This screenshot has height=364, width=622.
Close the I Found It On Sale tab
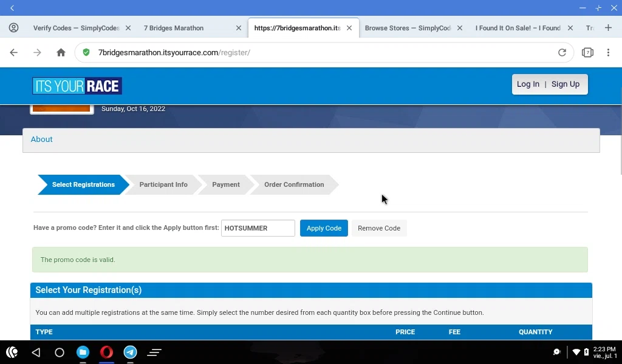[570, 28]
